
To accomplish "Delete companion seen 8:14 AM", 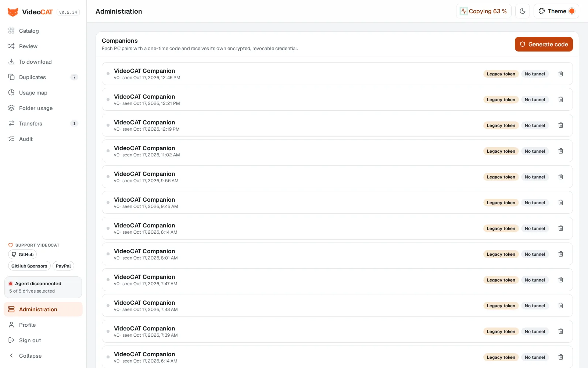I will pyautogui.click(x=561, y=228).
